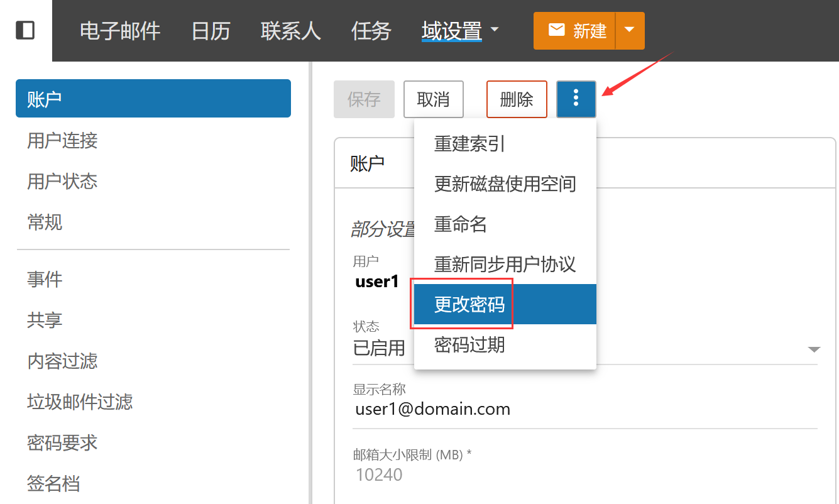Expand the 域设置 menu
Image resolution: width=839 pixels, height=504 pixels.
coord(459,31)
